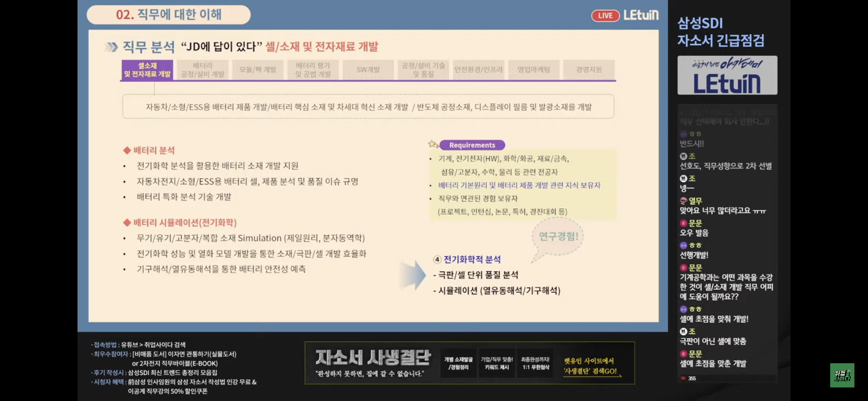
Task: Open the SW개발 tab
Action: click(x=368, y=70)
